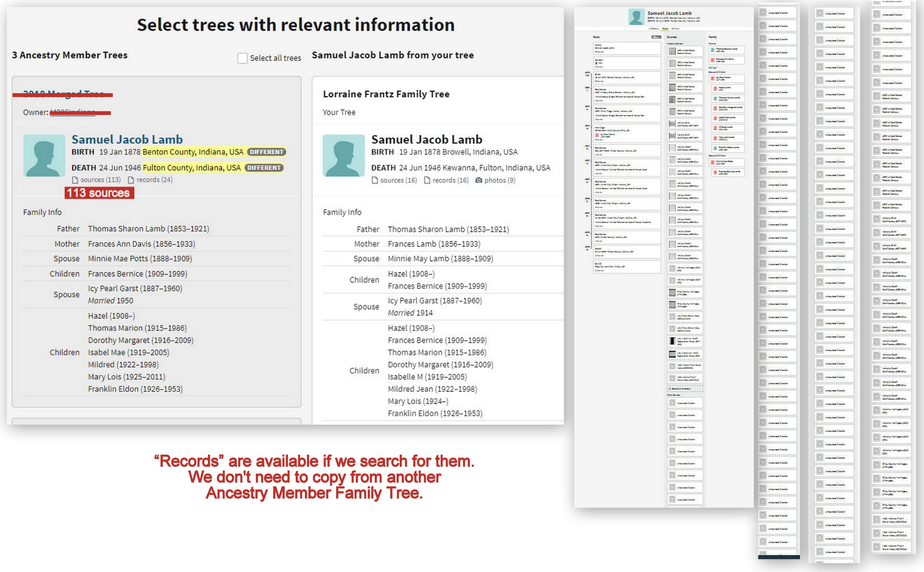Click the records (24) document icon

[x=131, y=180]
